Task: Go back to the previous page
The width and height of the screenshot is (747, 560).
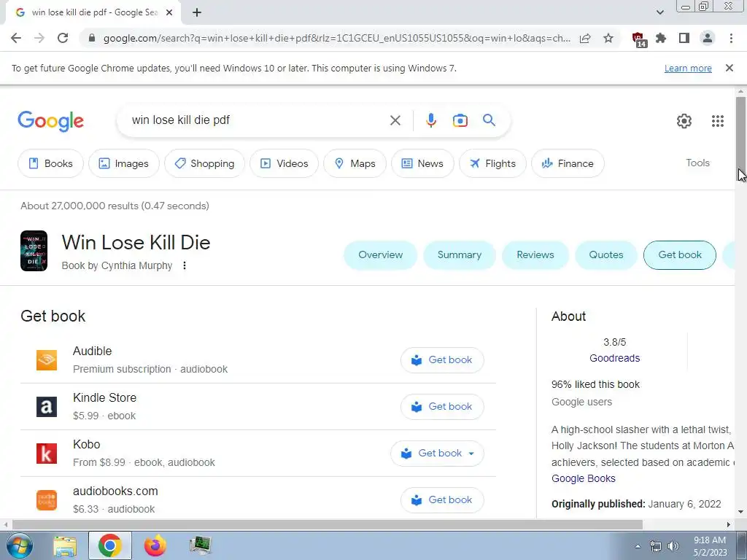Action: coord(16,38)
